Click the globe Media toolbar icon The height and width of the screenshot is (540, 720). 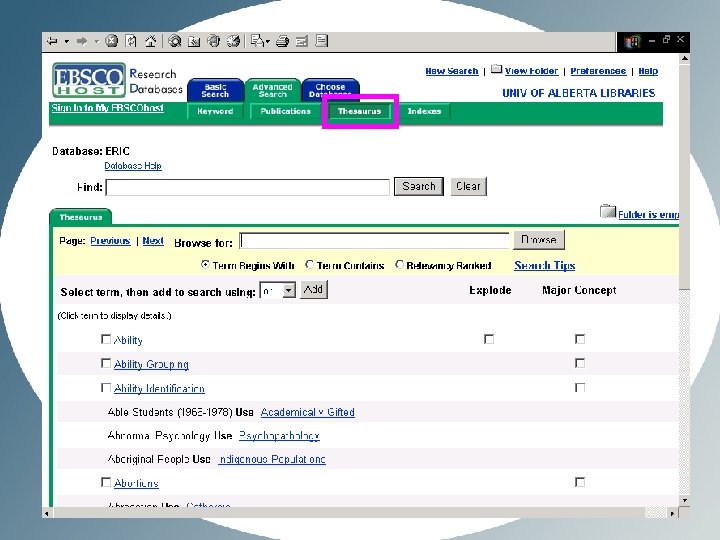tap(214, 41)
